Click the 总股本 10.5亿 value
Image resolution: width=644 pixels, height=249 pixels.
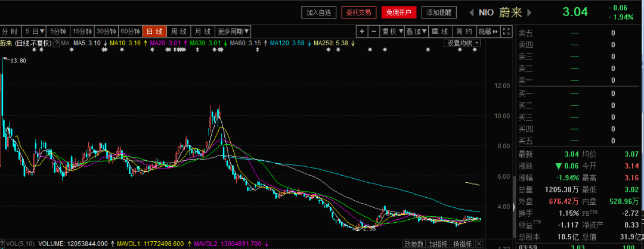568,236
